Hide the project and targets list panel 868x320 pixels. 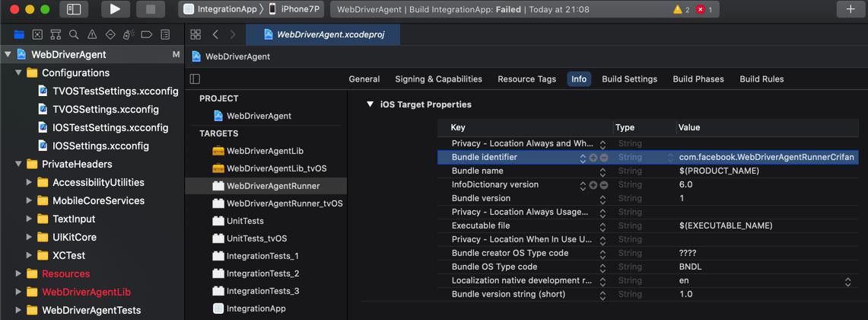click(x=195, y=79)
